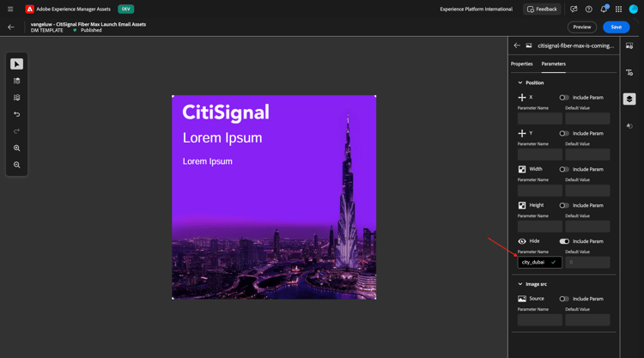This screenshot has height=358, width=644.
Task: Click the city_dubai parameter name field
Action: tap(540, 263)
